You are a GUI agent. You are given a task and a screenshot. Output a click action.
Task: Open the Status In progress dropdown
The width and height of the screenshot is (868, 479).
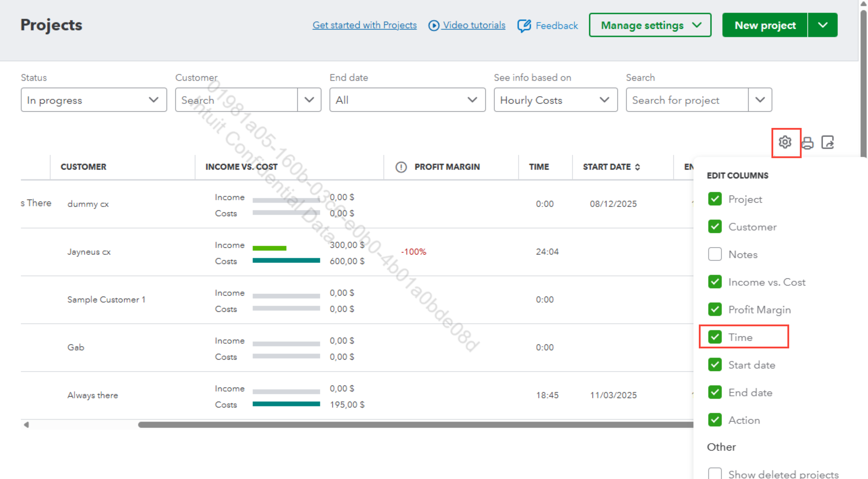pyautogui.click(x=94, y=100)
